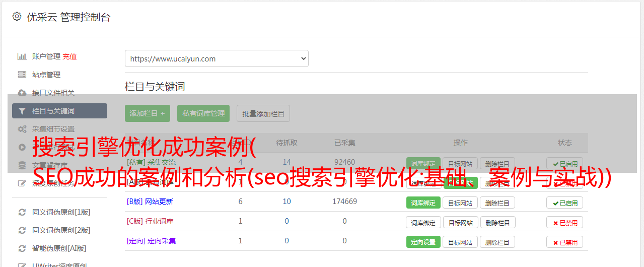The width and height of the screenshot is (644, 267).
Task: Click the 栏目与关键词 page heading
Action: [155, 87]
